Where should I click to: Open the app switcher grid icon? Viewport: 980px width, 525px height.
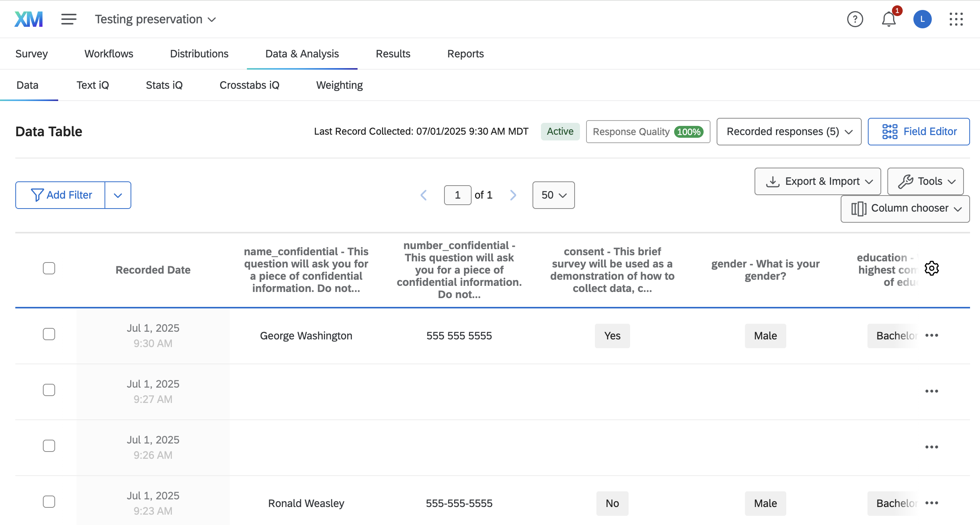click(x=956, y=19)
